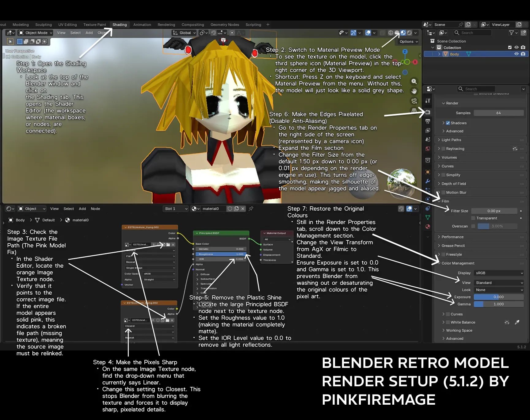The height and width of the screenshot is (420, 530).
Task: Select Wireframe viewport shading
Action: click(x=391, y=33)
